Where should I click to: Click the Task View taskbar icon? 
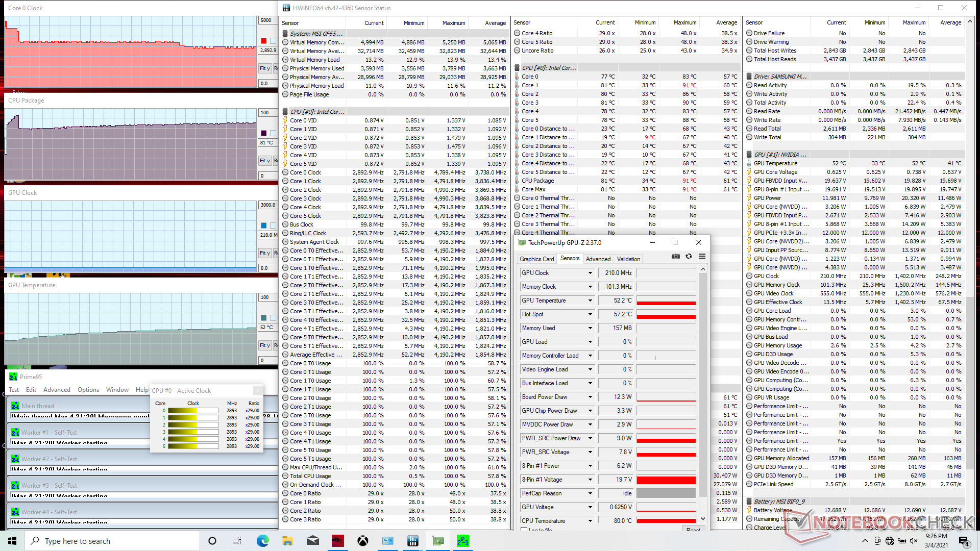coord(237,541)
